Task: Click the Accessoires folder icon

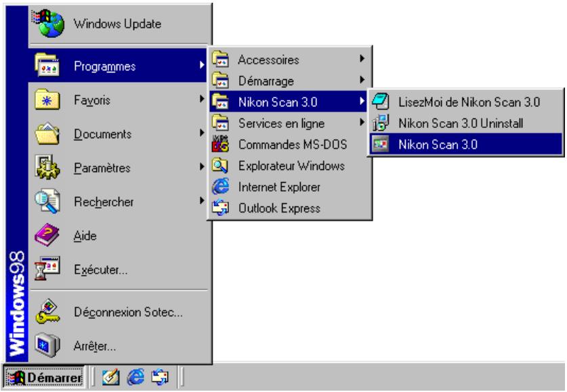Action: point(221,60)
